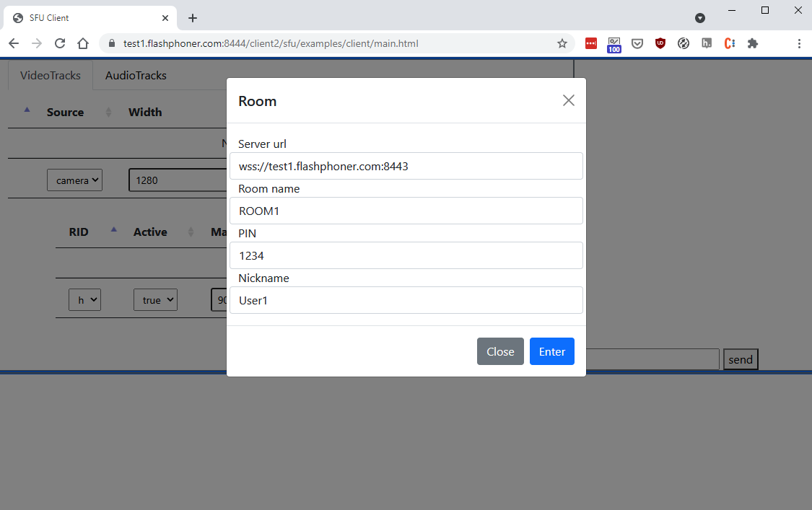Image resolution: width=812 pixels, height=510 pixels.
Task: Switch to the AudioTracks tab
Action: click(136, 75)
